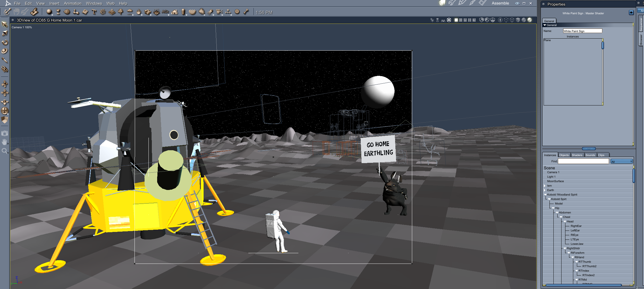The image size is (644, 289).
Task: Open the Sequencer side panel
Action: [641, 24]
